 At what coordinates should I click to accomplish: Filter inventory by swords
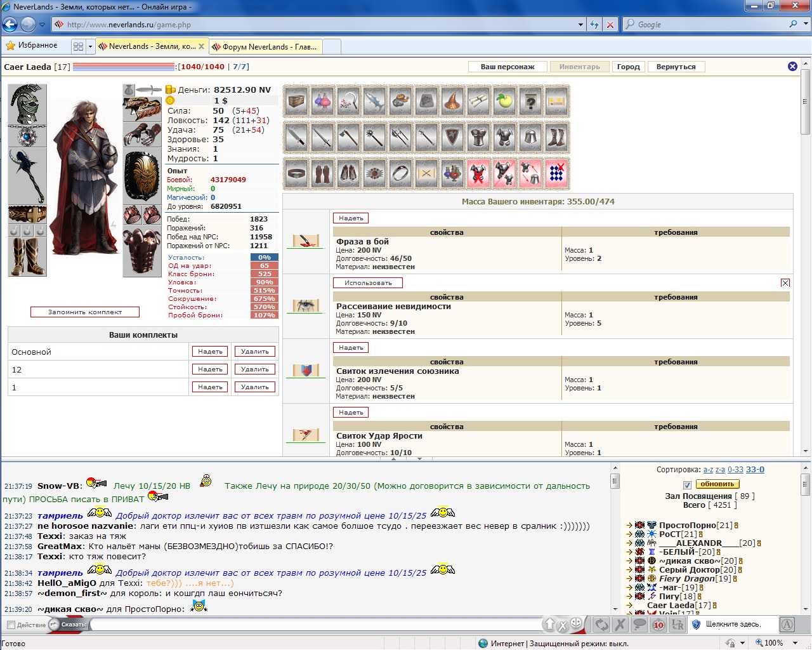[x=322, y=137]
